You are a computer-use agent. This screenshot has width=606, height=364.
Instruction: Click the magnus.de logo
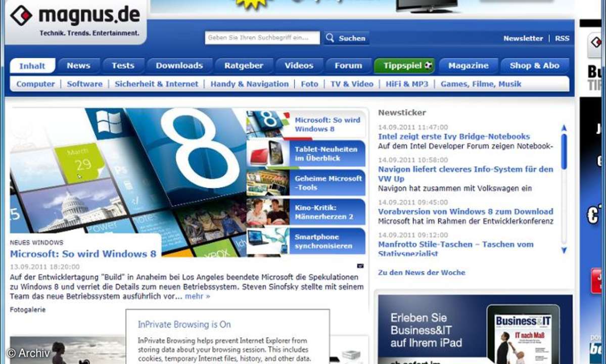click(x=75, y=20)
